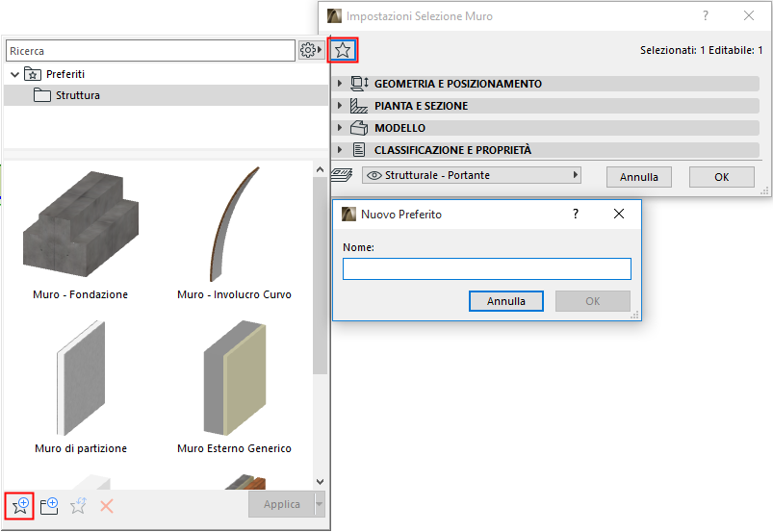Click the Geometria e Posizionamento panel icon
The height and width of the screenshot is (532, 773).
click(359, 84)
